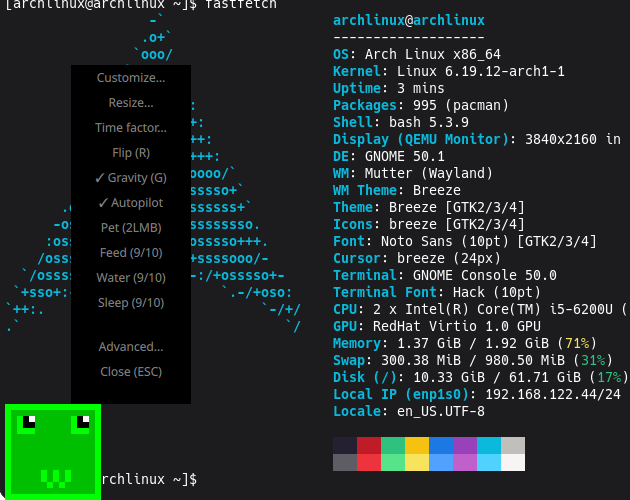
Task: Pick the bright red color block
Action: pos(369,462)
